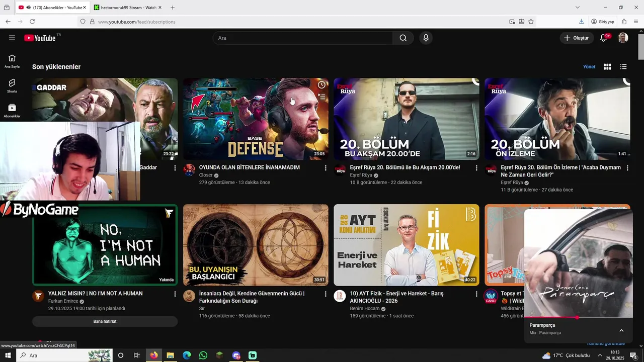Open Sır channel avatar
Screen dimensions: 644x362
pyautogui.click(x=189, y=296)
